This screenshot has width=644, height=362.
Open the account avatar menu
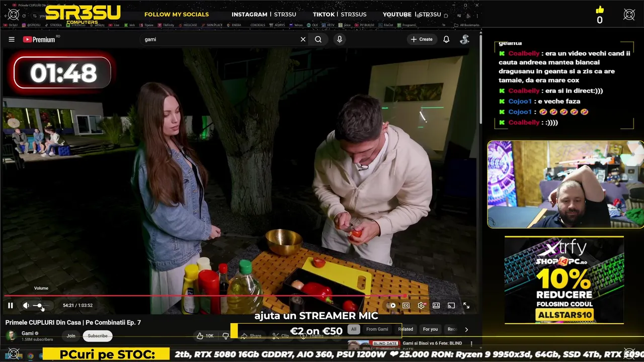click(x=465, y=39)
